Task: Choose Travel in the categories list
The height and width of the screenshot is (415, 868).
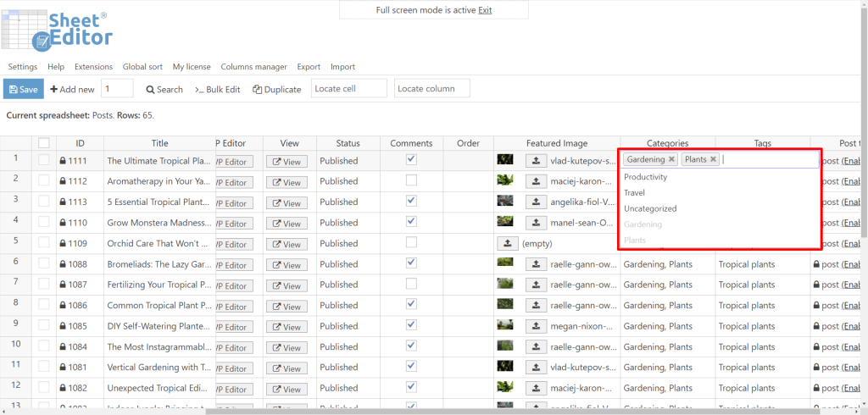Action: pos(634,193)
